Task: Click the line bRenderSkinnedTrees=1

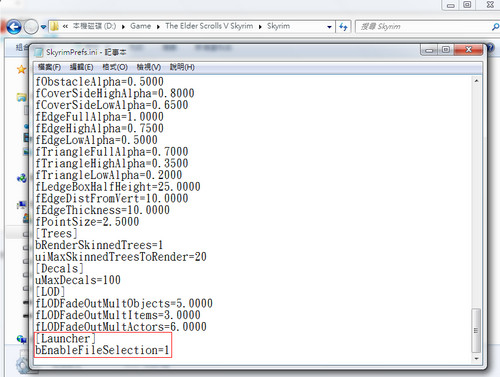Action: pos(99,245)
